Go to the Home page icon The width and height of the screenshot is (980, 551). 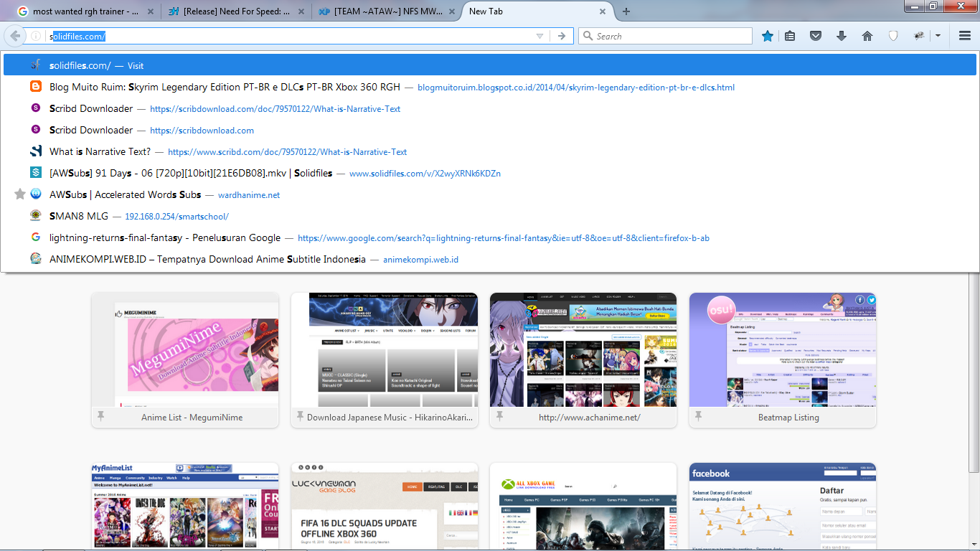click(867, 36)
